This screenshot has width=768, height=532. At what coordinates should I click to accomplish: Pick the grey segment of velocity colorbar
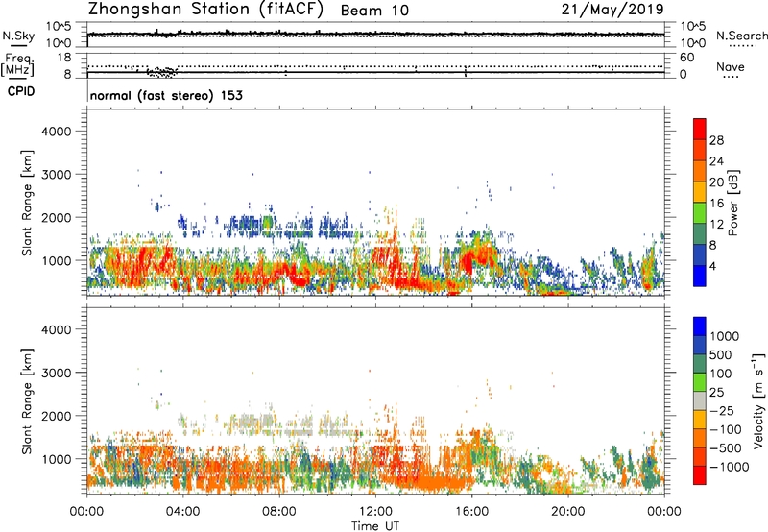click(x=700, y=401)
